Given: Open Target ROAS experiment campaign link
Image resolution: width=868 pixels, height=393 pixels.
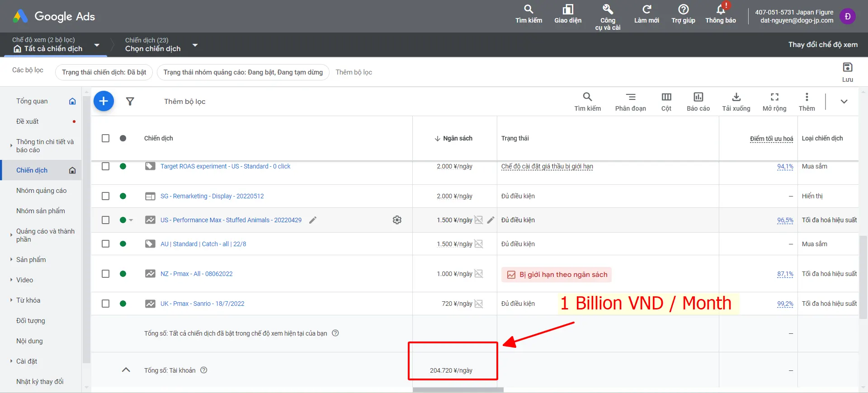Looking at the screenshot, I should pos(225,166).
